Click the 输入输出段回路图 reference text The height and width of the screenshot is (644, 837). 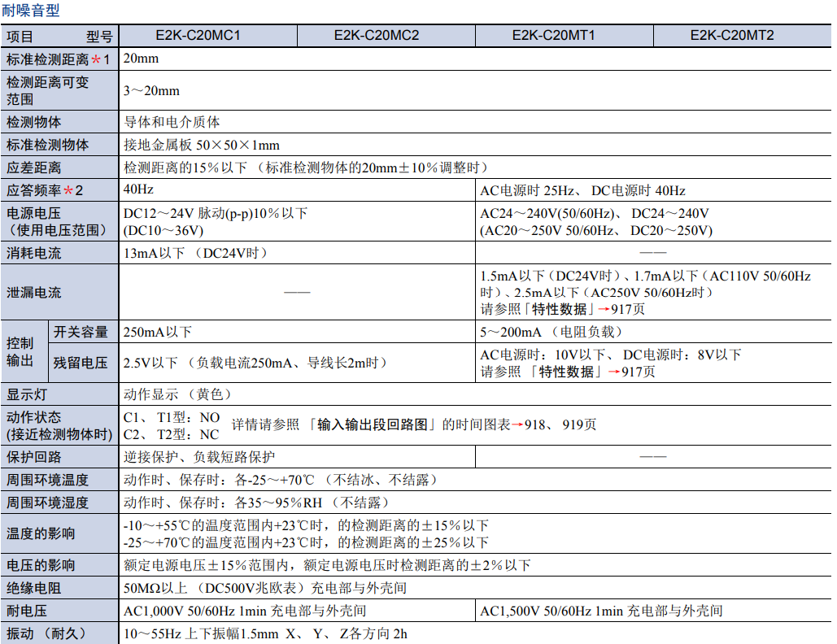373,424
